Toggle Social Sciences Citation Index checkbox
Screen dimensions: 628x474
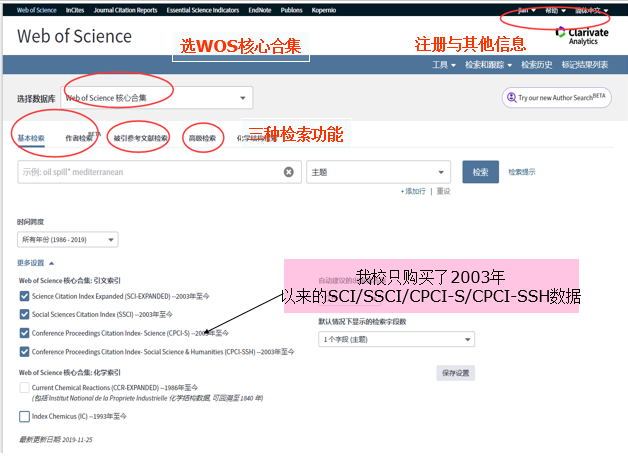[24, 314]
